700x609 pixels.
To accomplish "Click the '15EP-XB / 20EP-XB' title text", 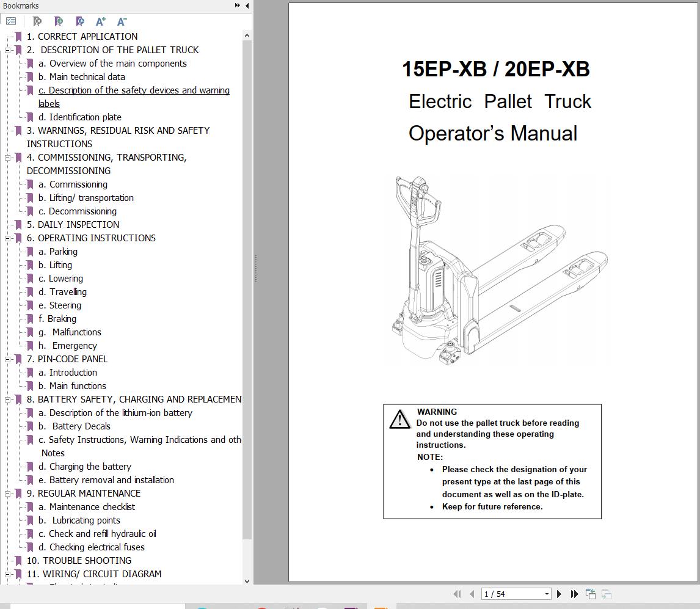I will point(495,69).
